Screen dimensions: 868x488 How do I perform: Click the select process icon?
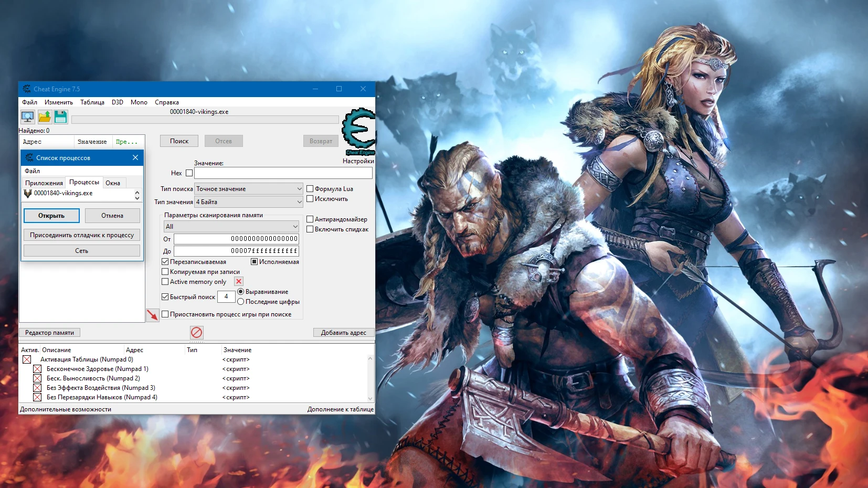(27, 116)
